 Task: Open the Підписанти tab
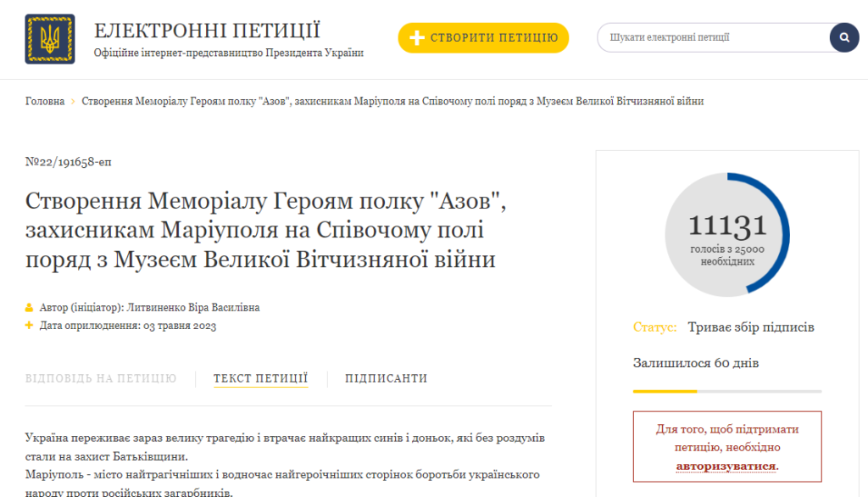coord(387,378)
